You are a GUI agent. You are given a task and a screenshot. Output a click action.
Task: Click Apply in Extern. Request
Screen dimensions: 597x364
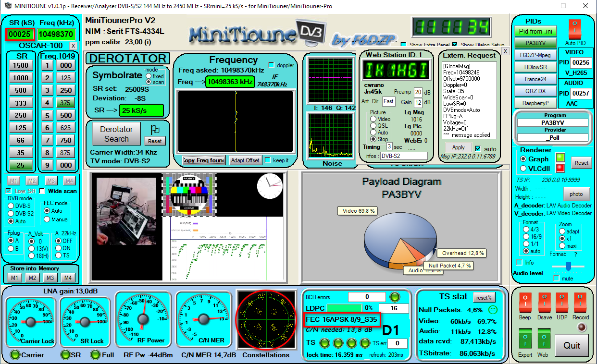pos(459,147)
